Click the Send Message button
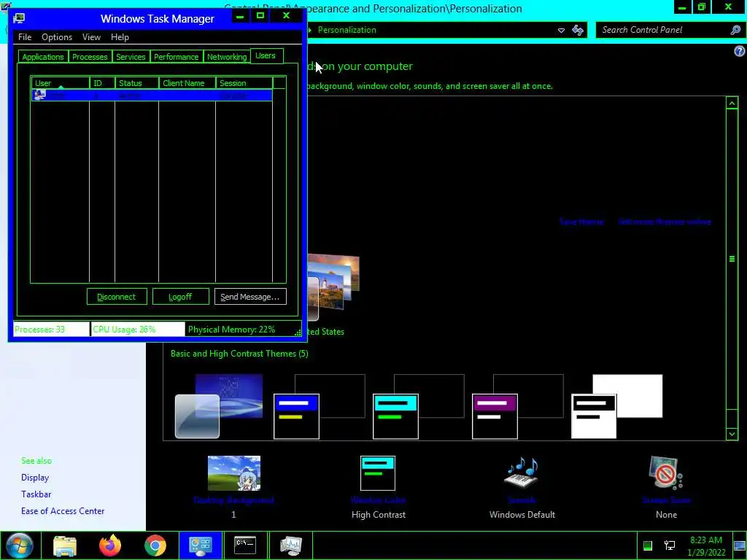This screenshot has width=747, height=560. [x=250, y=297]
